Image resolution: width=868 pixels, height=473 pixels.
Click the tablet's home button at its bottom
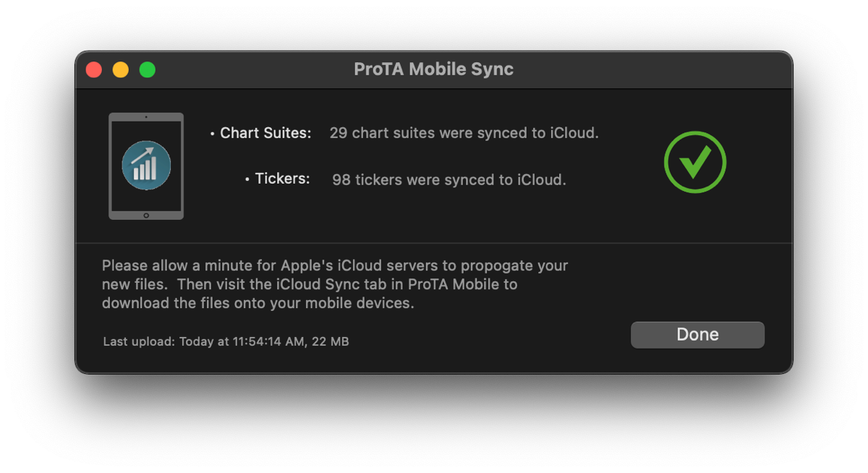(146, 215)
